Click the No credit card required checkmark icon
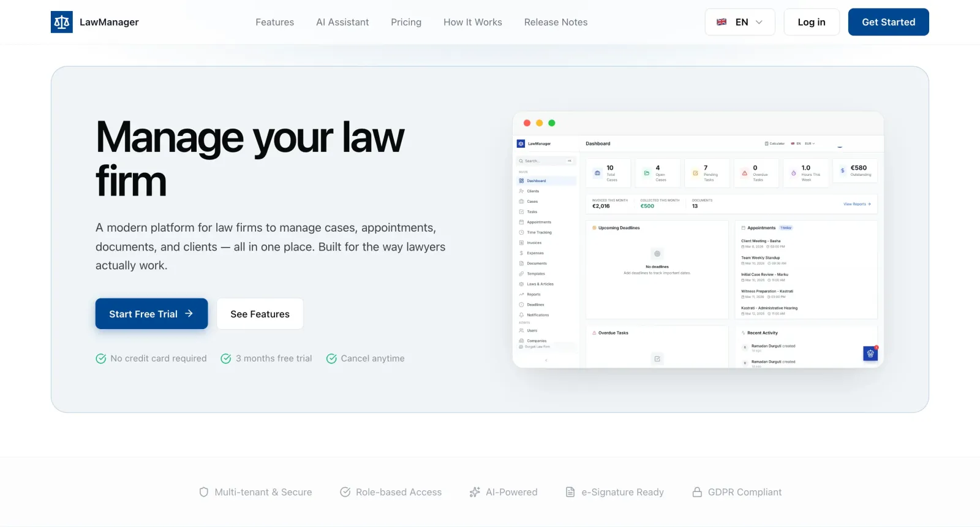980x527 pixels. (x=101, y=358)
